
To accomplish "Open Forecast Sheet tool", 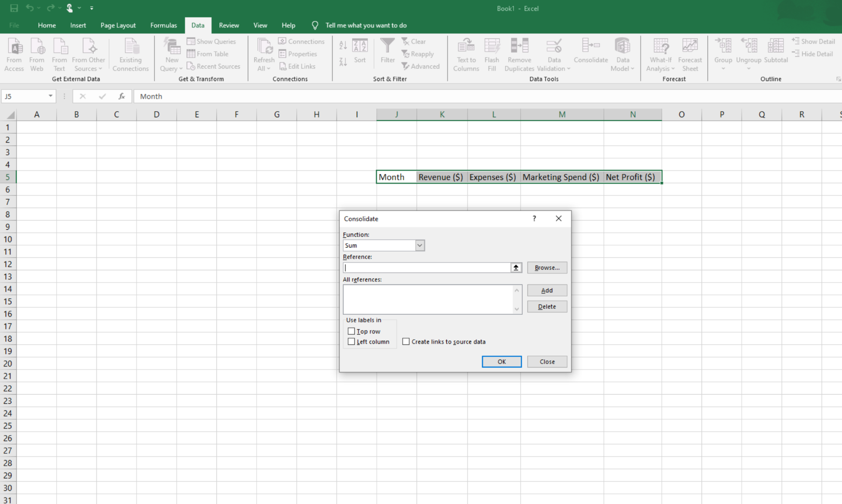I will (x=690, y=55).
